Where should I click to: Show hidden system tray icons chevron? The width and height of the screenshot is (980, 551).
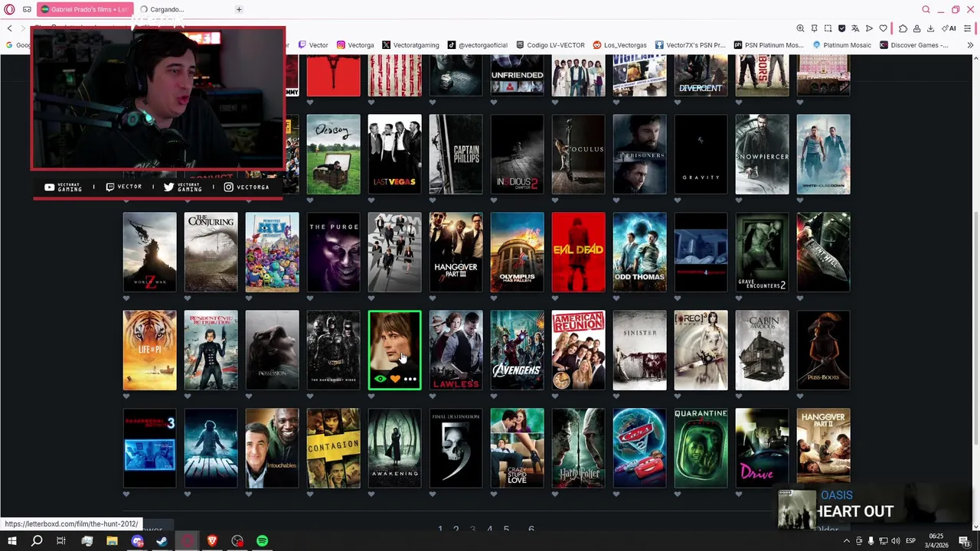click(847, 541)
